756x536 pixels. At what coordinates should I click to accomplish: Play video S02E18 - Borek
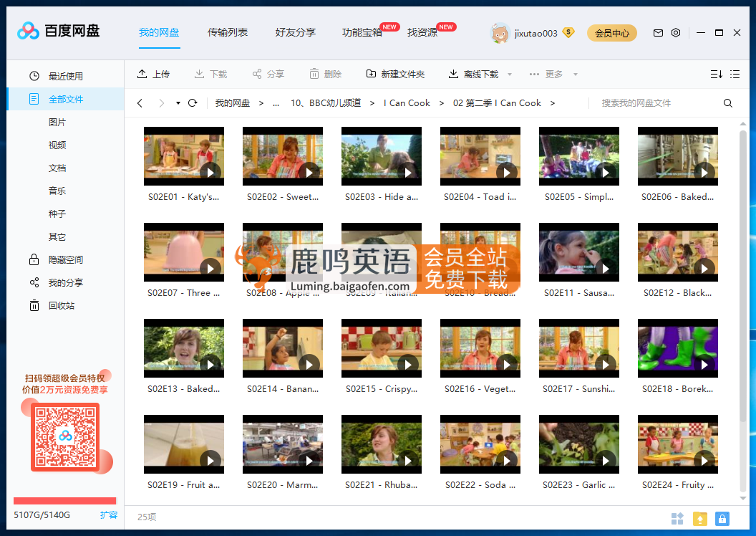704,365
